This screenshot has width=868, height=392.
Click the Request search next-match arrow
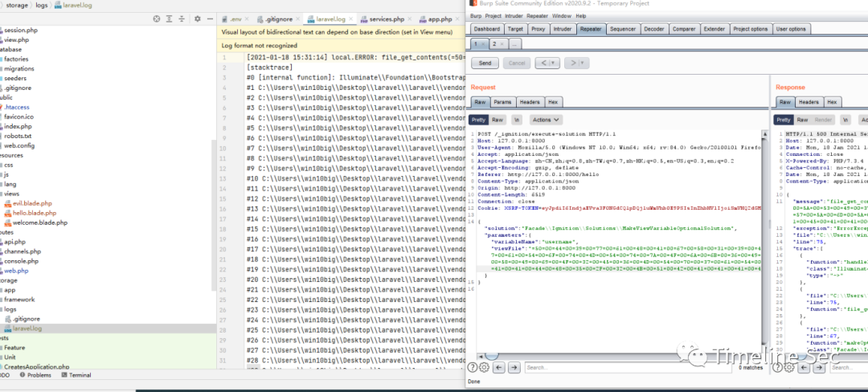(x=514, y=367)
